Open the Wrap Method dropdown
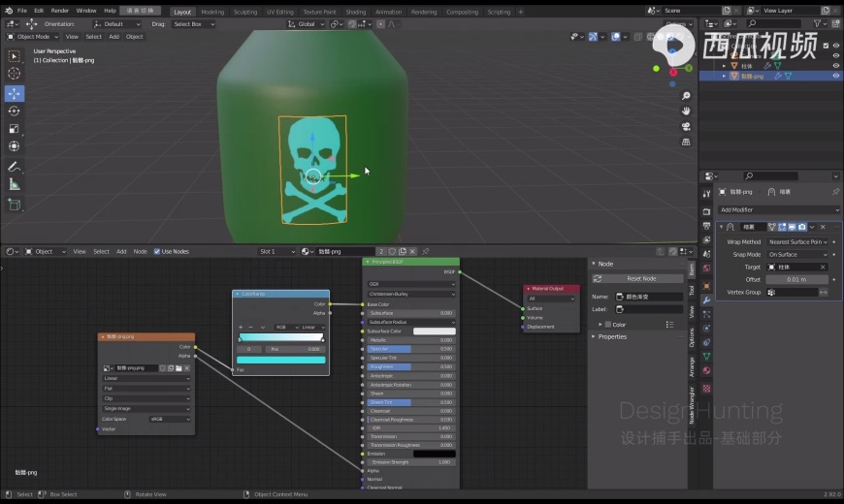 (x=797, y=242)
